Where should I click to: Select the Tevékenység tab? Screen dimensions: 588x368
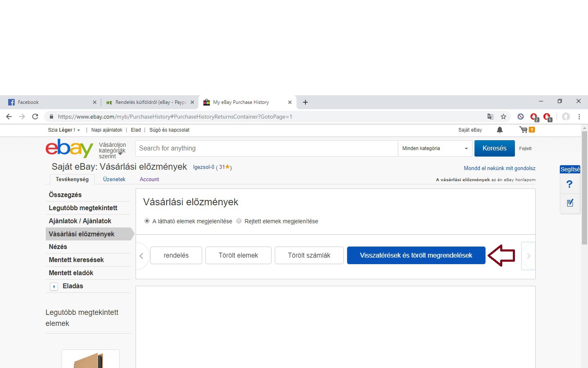coord(72,179)
